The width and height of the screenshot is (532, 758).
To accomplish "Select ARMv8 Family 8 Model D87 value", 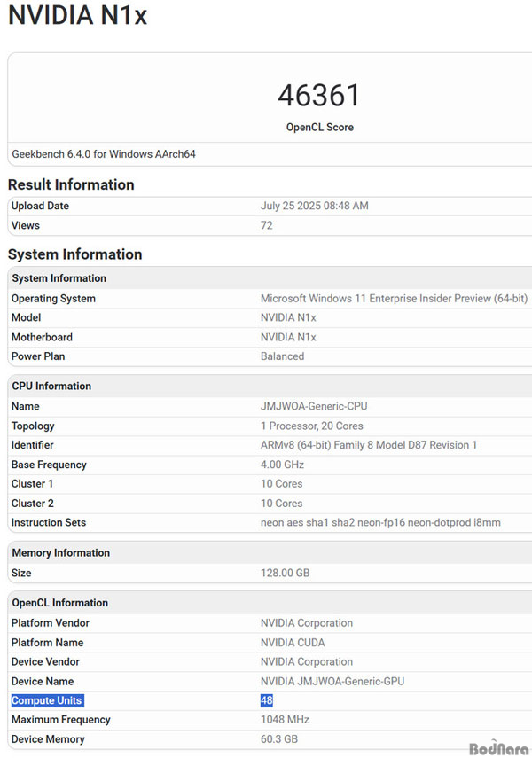I will coord(369,445).
